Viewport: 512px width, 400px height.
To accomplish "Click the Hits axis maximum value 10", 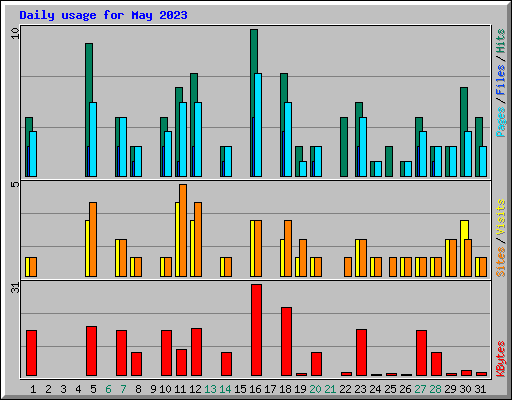I will point(15,33).
